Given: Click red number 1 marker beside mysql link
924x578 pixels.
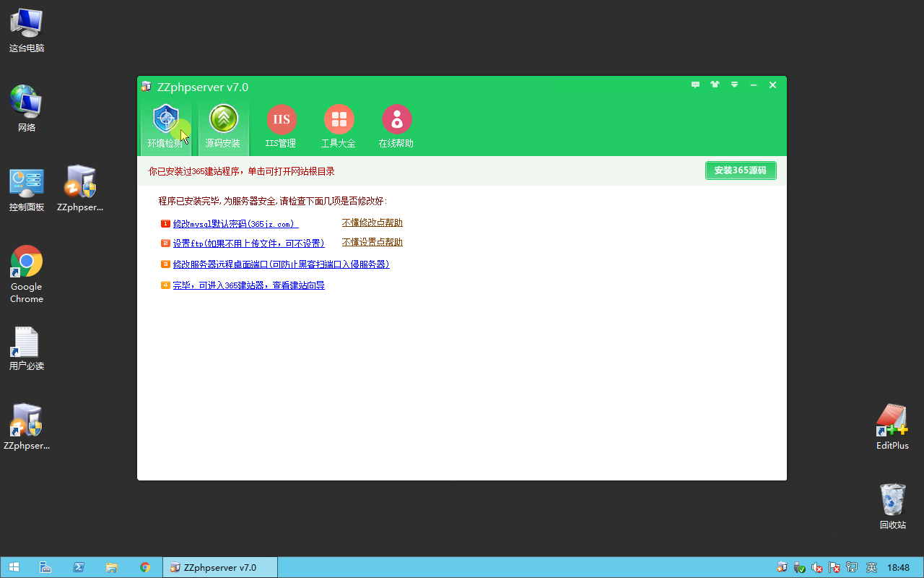Looking at the screenshot, I should tap(165, 224).
